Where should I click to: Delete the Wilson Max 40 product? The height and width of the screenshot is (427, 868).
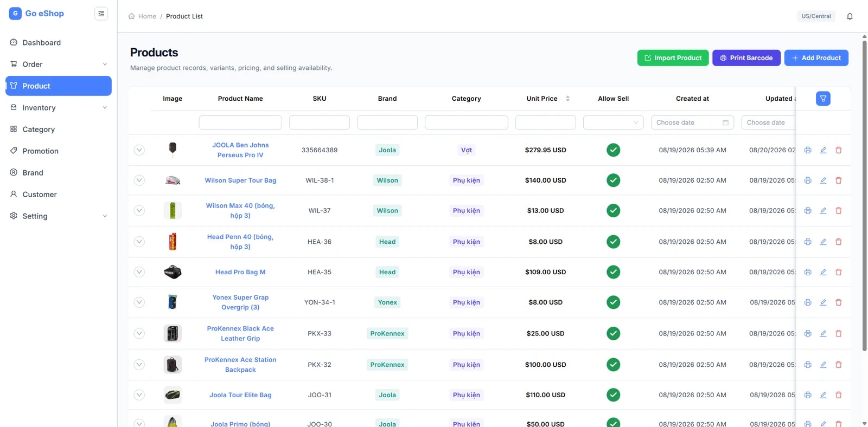pos(839,211)
